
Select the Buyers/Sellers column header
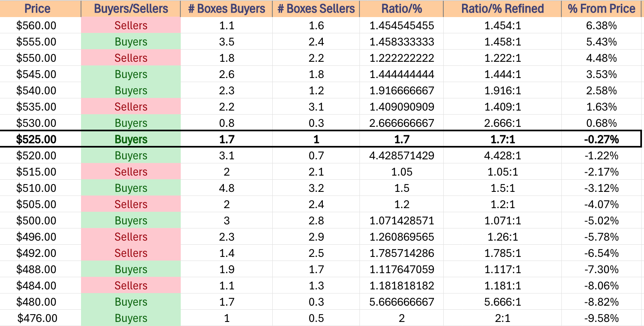(131, 9)
